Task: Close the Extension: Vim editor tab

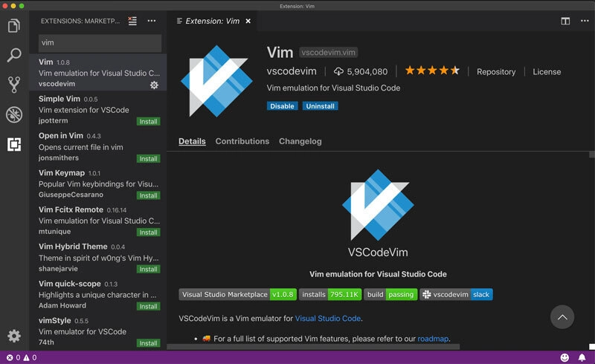Action: pos(248,21)
